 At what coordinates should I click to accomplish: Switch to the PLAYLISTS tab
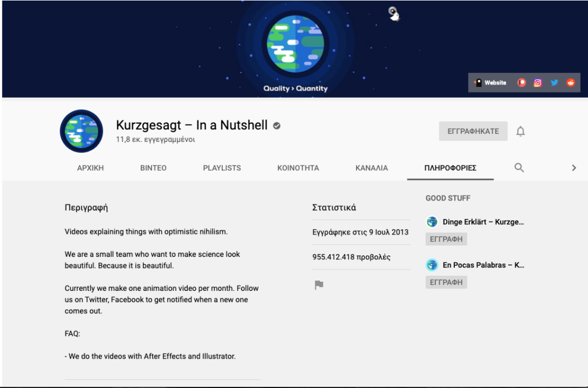pyautogui.click(x=222, y=168)
